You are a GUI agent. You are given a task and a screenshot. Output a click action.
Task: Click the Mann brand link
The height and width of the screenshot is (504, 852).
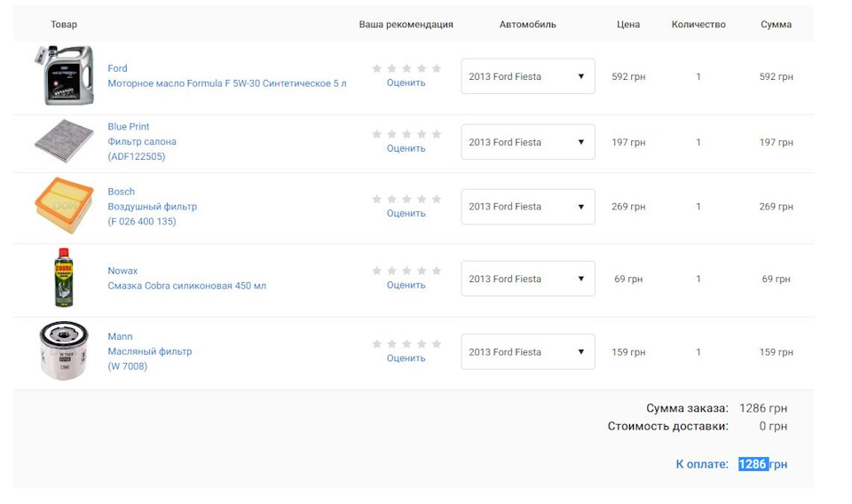[120, 336]
